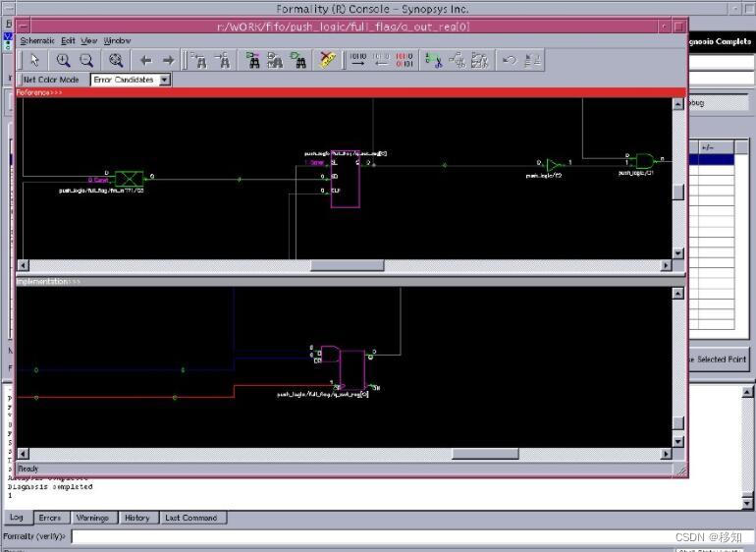
Task: Click previous pattern 1010 left-arrow icon
Action: (x=381, y=60)
